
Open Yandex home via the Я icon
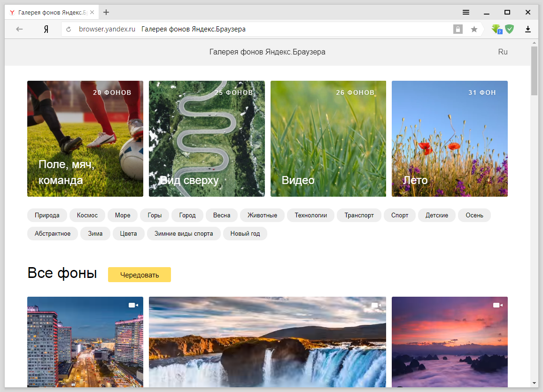pos(46,29)
